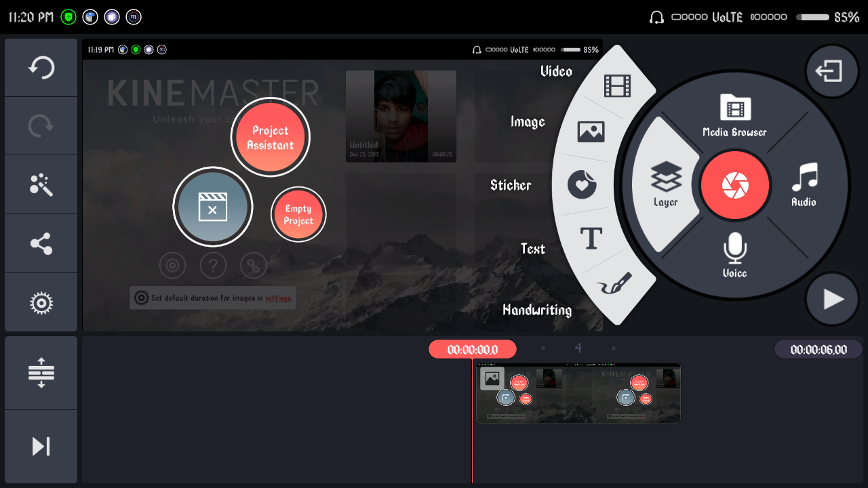Open the Audio browser
This screenshot has height=488, width=868.
pyautogui.click(x=804, y=184)
